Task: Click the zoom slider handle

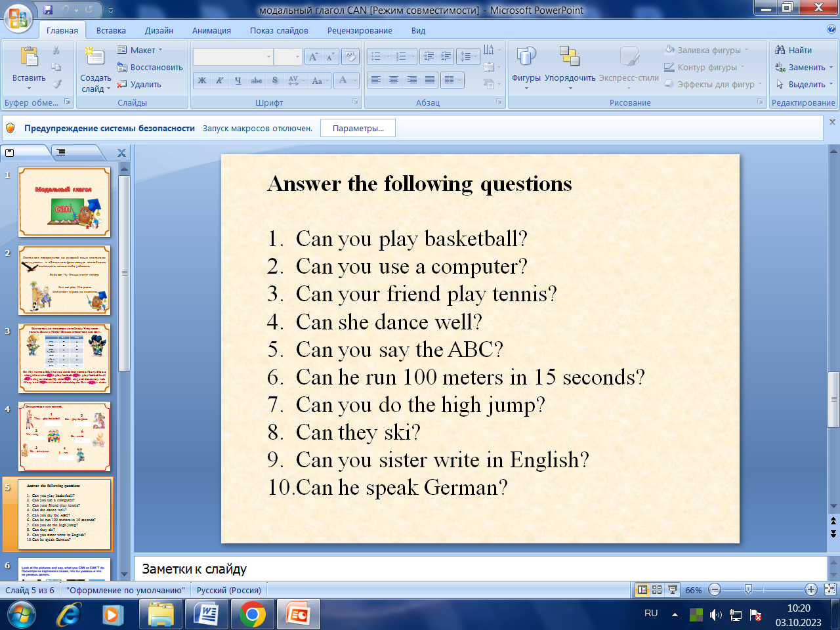Action: click(748, 590)
